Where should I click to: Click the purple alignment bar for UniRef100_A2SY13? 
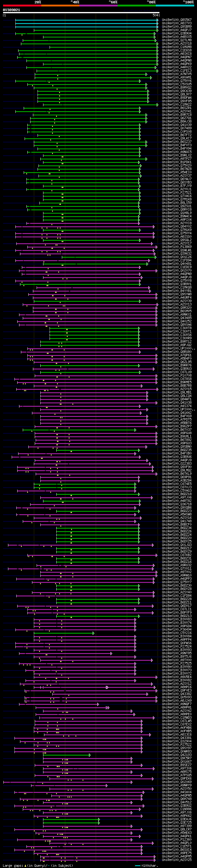pyautogui.click(x=90, y=304)
